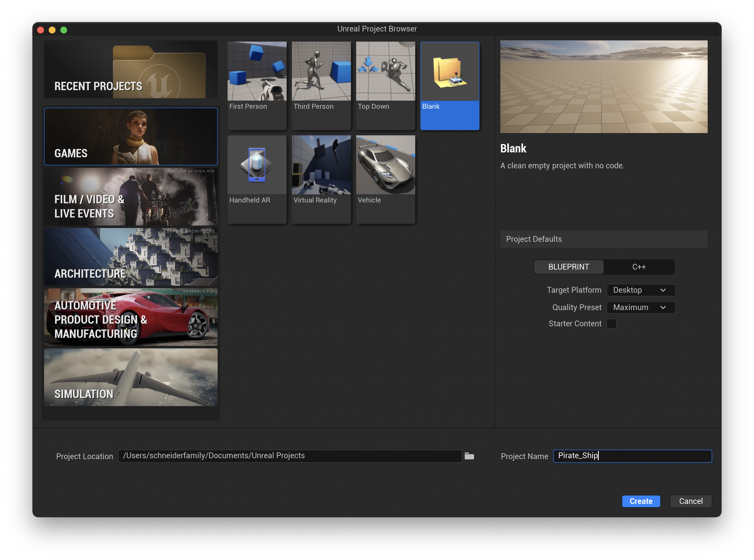Switch project type to C++
The image size is (754, 560).
[639, 267]
